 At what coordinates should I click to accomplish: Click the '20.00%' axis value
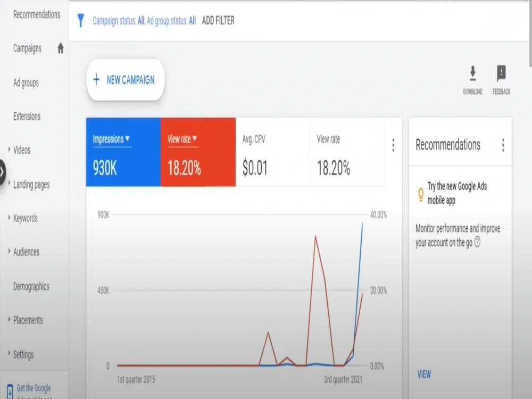click(x=378, y=290)
